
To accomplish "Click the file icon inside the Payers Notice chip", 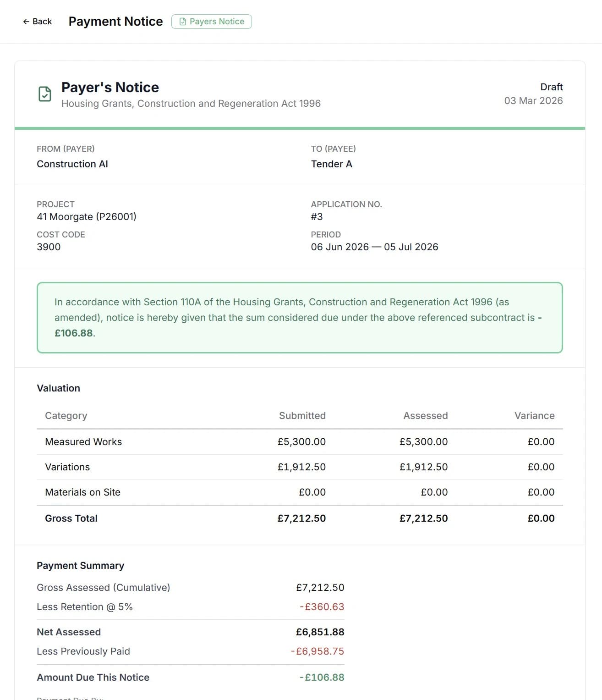I will coord(183,21).
